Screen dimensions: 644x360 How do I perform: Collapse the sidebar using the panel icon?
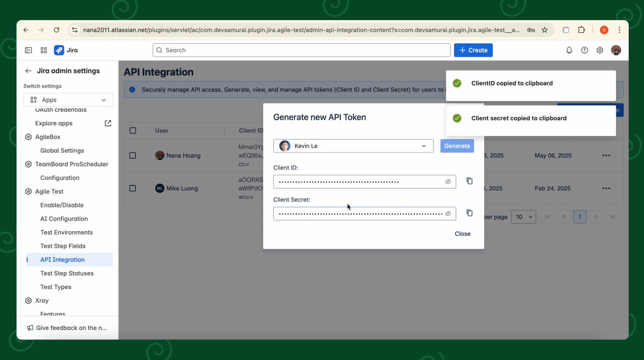point(29,50)
